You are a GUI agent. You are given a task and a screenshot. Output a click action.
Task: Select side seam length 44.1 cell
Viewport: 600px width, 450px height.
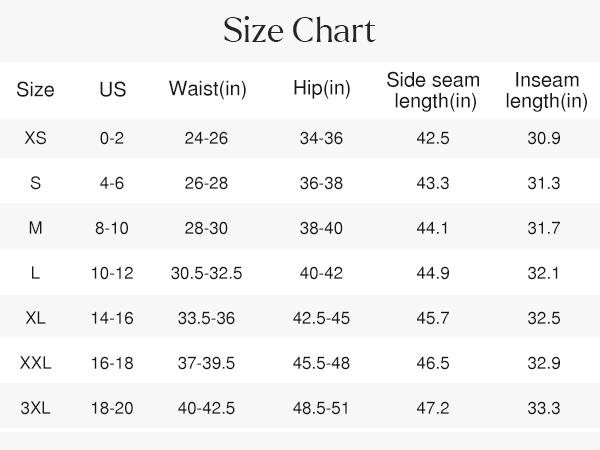432,228
